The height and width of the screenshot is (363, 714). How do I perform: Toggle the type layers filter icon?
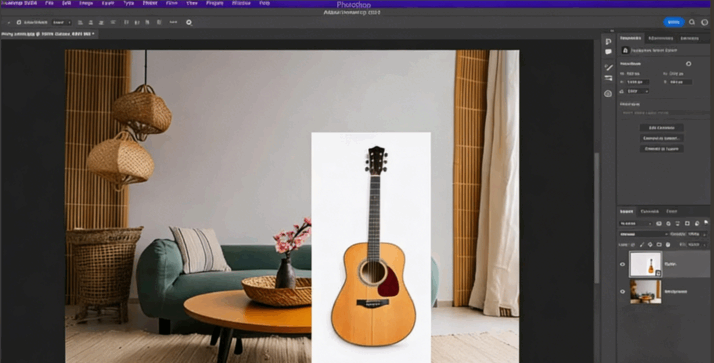pyautogui.click(x=678, y=224)
